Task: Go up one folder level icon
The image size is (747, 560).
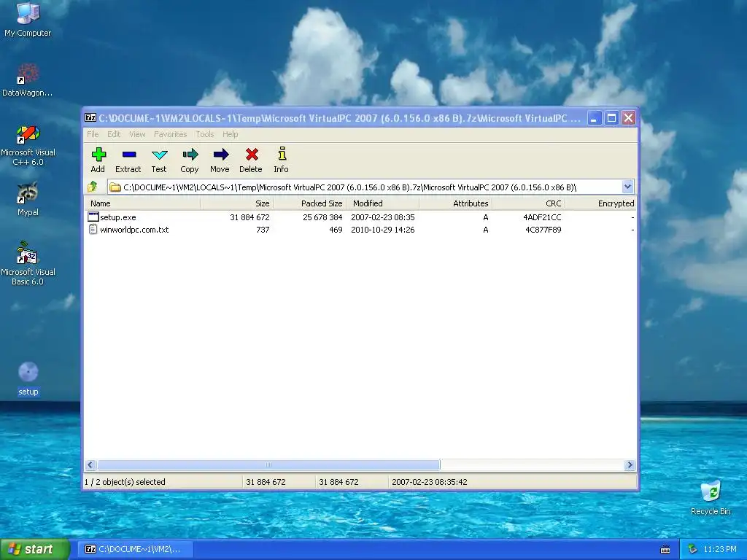Action: click(x=93, y=187)
